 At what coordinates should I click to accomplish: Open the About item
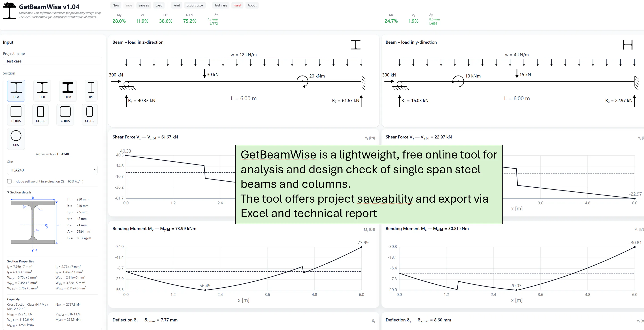click(252, 5)
